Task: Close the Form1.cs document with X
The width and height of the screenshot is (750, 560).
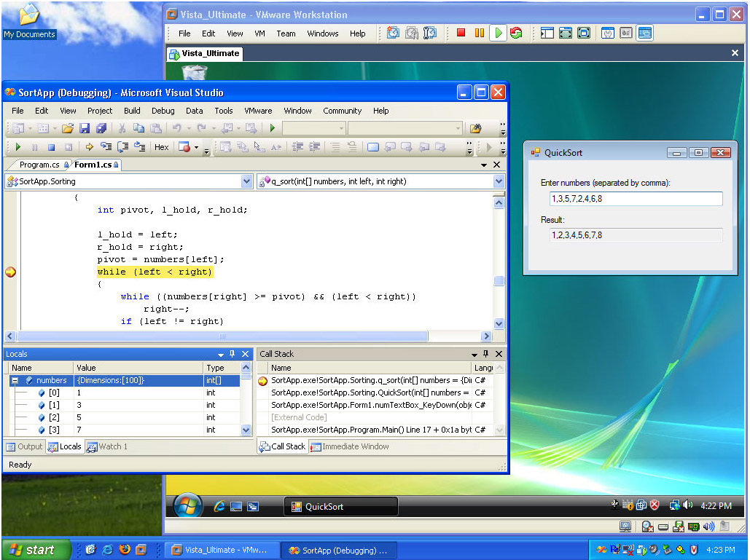Action: coord(497,165)
